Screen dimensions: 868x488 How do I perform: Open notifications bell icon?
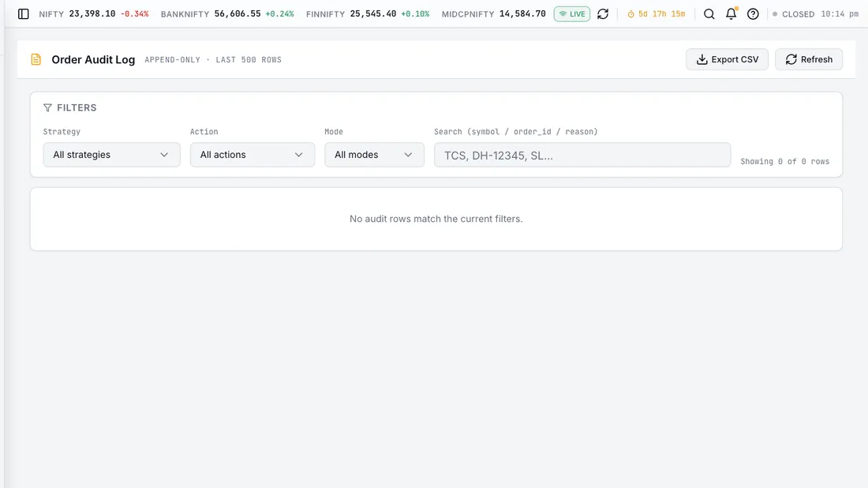[x=731, y=14]
